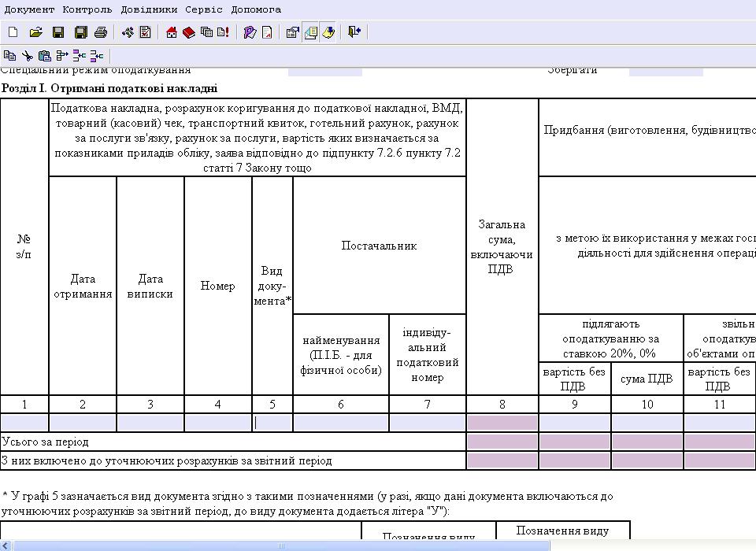Open a file with the folder icon
756x551 pixels.
coord(35,32)
